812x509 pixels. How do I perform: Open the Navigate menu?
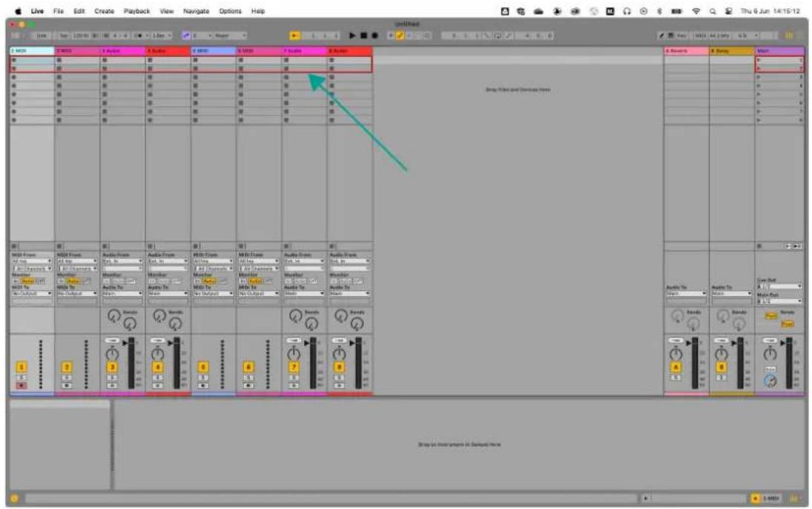[197, 11]
